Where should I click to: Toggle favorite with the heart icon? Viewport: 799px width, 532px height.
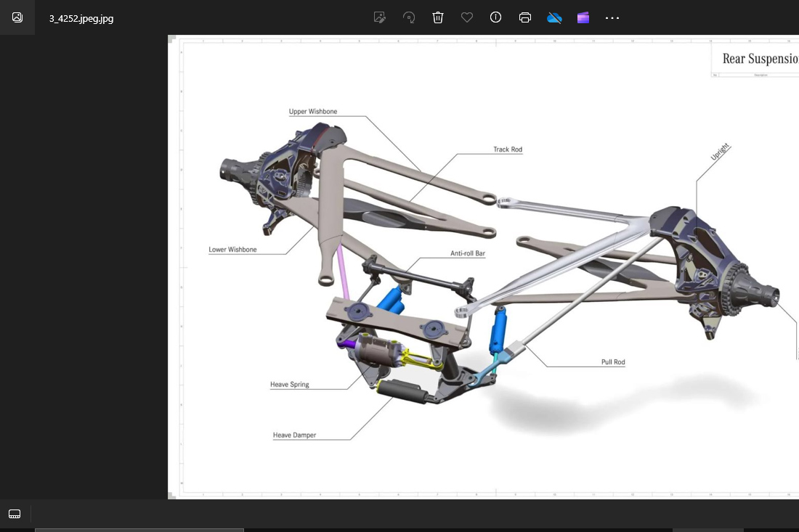pos(467,17)
